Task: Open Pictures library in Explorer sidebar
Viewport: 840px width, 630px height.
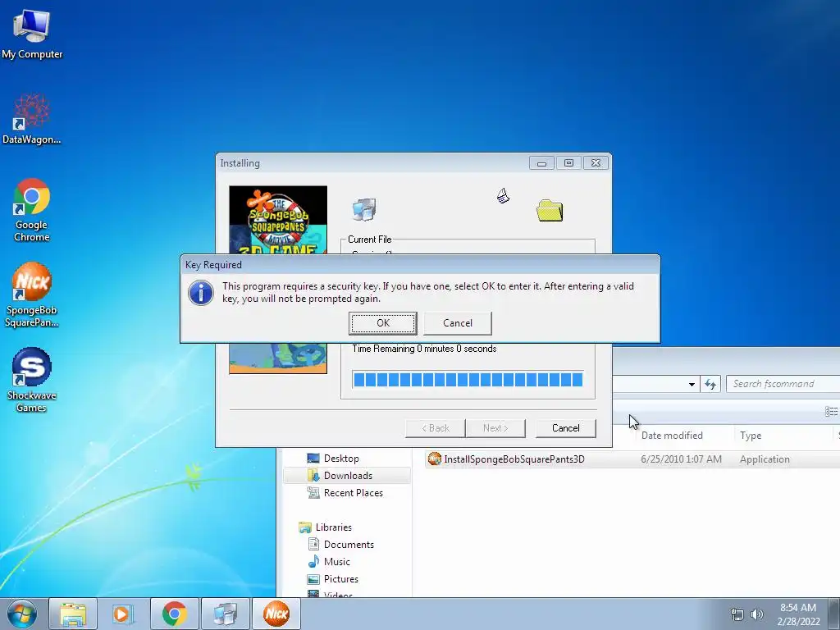Action: click(340, 578)
